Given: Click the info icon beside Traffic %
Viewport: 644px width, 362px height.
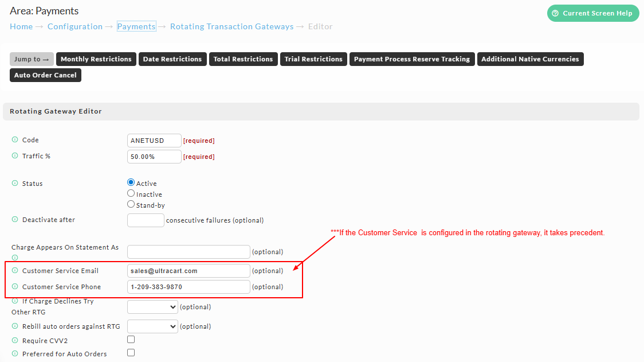Looking at the screenshot, I should [15, 156].
